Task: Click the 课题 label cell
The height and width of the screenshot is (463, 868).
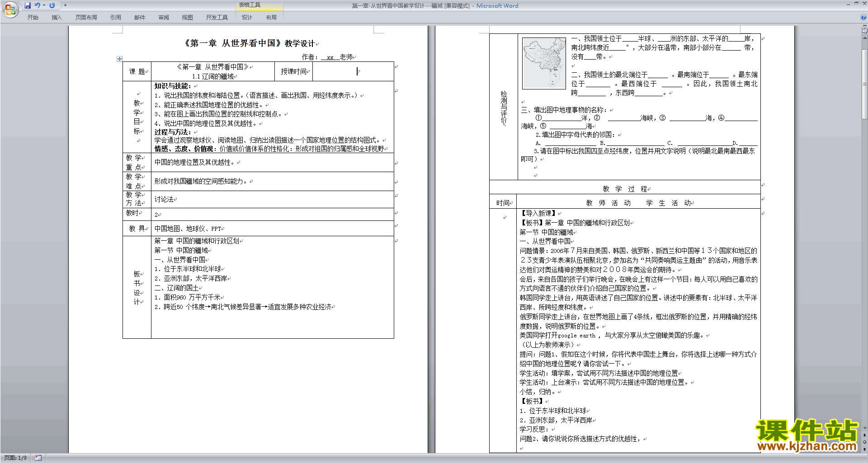Action: point(137,71)
